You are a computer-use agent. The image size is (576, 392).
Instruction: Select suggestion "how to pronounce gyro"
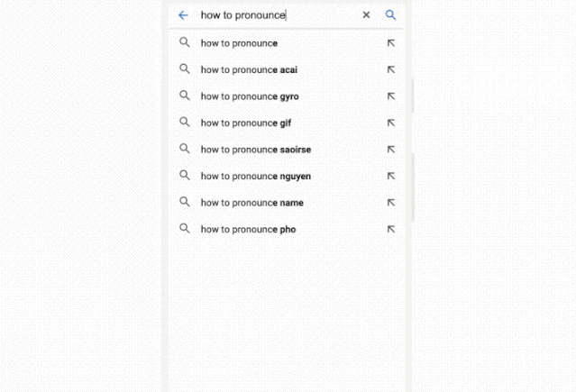click(250, 96)
